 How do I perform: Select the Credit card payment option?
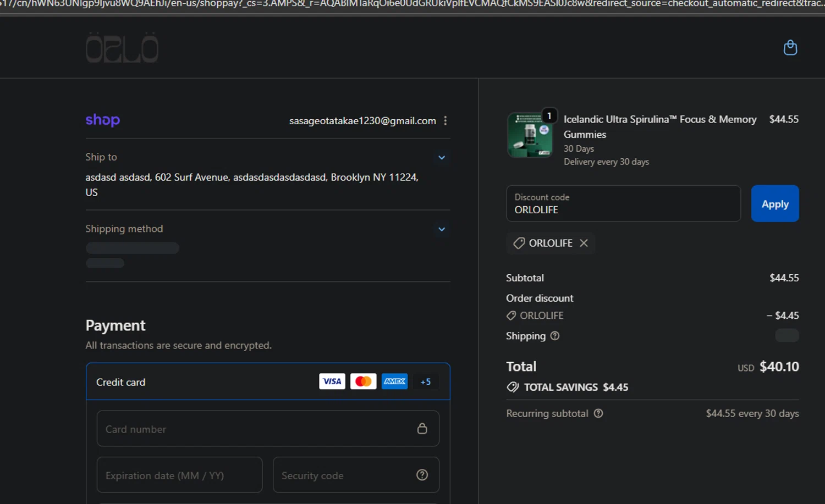click(268, 381)
